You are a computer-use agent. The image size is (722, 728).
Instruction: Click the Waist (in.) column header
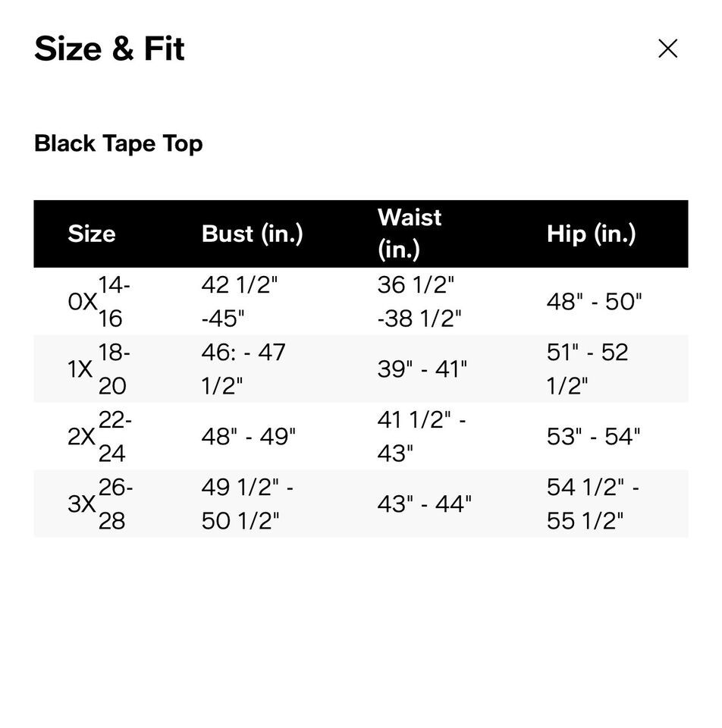point(410,234)
